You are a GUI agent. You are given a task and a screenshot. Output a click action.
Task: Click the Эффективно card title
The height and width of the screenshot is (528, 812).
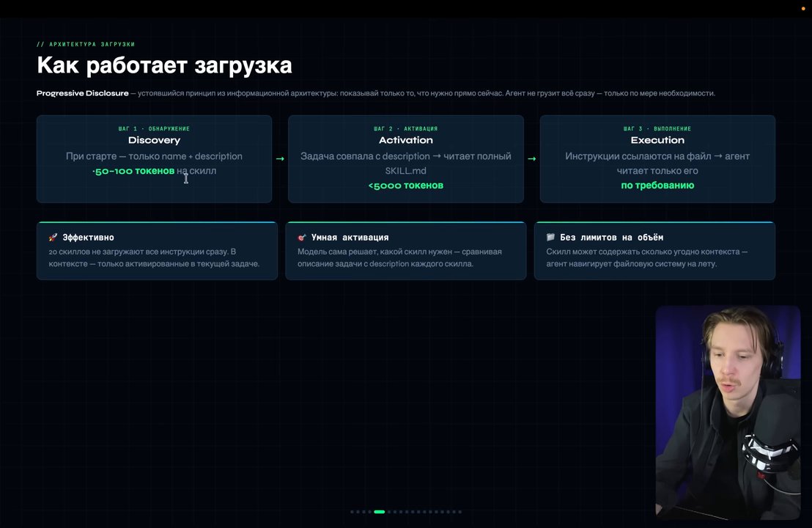click(x=89, y=238)
